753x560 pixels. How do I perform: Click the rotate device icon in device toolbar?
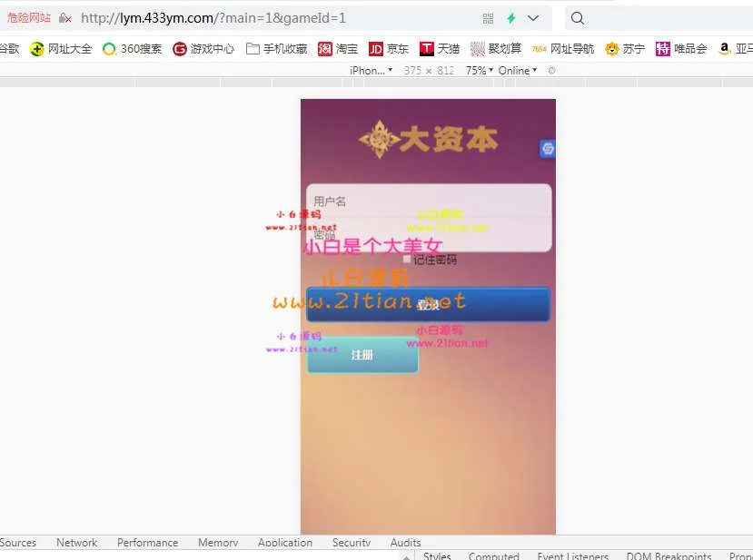point(552,70)
